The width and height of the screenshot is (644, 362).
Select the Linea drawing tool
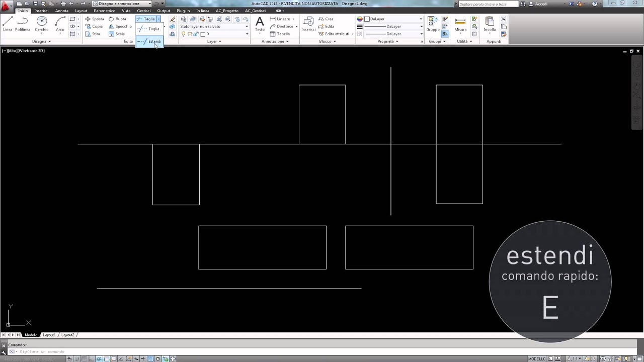[x=8, y=24]
